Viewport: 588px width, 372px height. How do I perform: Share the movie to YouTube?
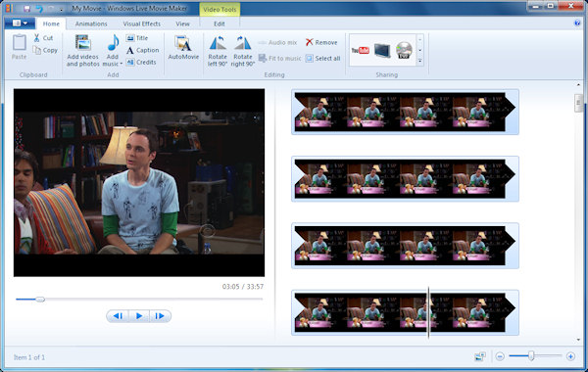click(x=360, y=50)
